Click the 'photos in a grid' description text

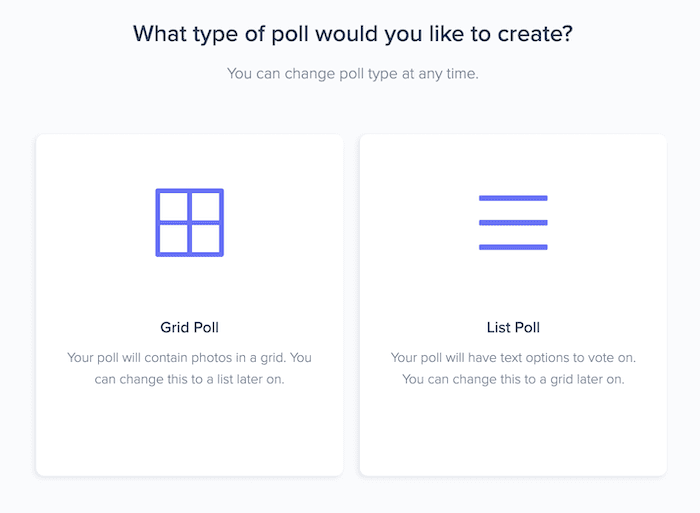click(238, 358)
